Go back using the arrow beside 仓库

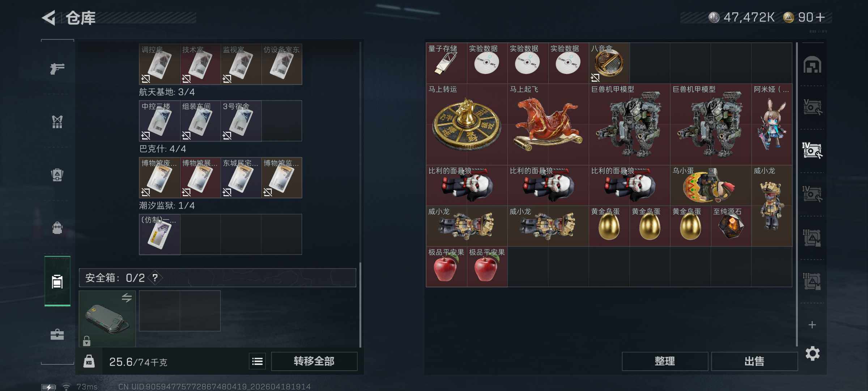click(49, 18)
